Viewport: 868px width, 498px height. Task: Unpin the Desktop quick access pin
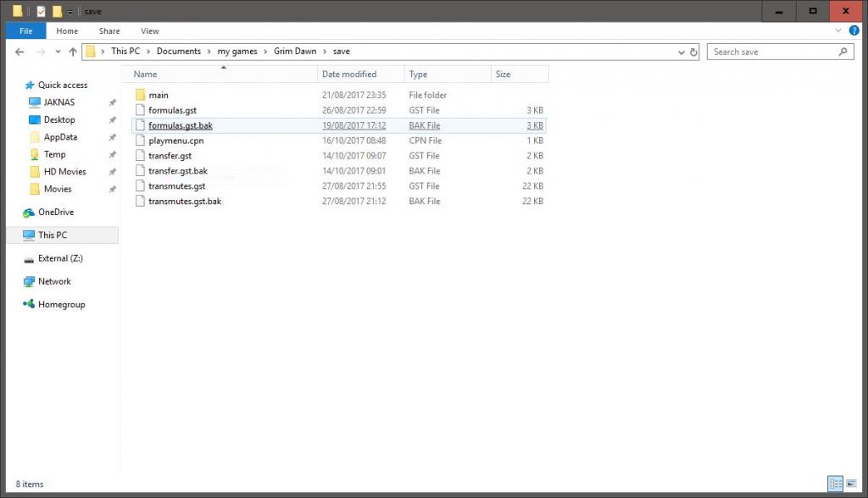[112, 120]
